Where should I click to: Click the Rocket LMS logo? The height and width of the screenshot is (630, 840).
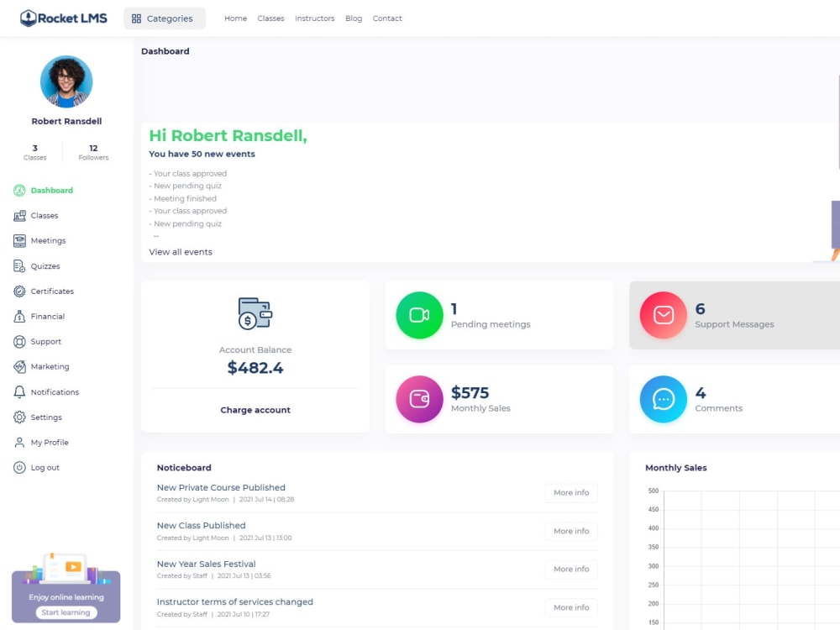(x=62, y=18)
